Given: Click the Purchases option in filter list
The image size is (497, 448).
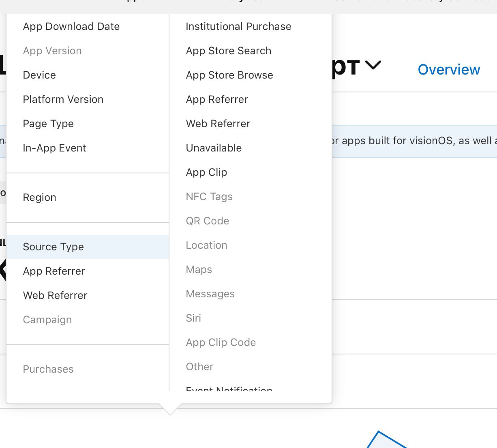Looking at the screenshot, I should [x=48, y=369].
